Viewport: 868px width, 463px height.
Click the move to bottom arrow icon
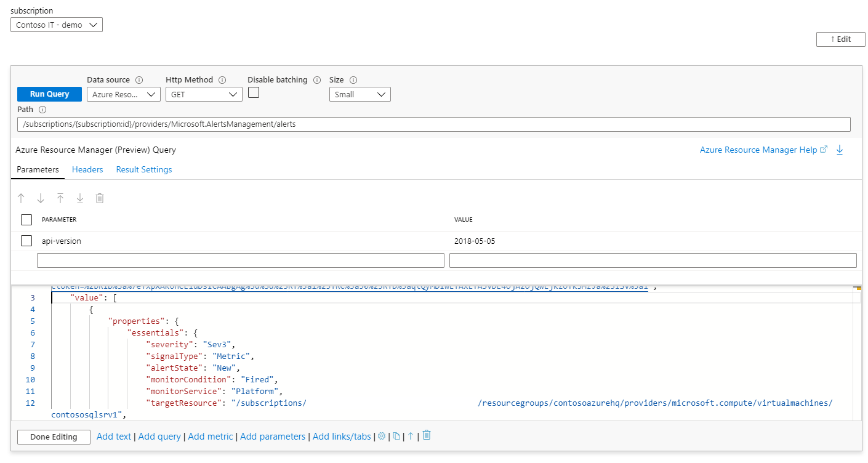coord(80,198)
